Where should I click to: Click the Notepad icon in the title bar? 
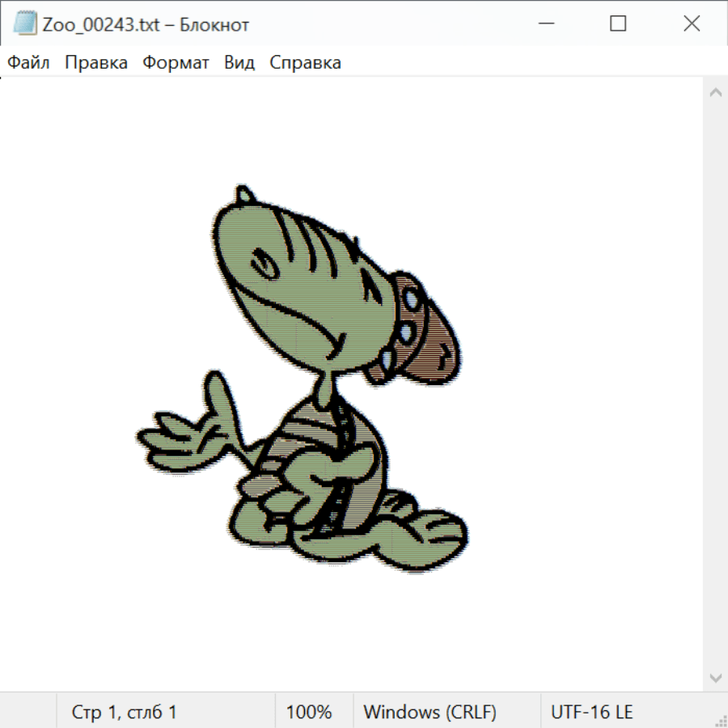[x=25, y=24]
